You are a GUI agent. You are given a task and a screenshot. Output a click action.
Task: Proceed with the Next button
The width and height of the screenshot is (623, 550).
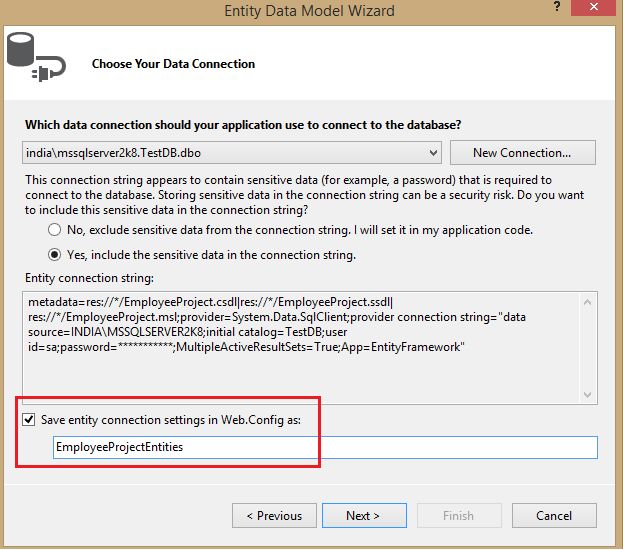coord(362,516)
